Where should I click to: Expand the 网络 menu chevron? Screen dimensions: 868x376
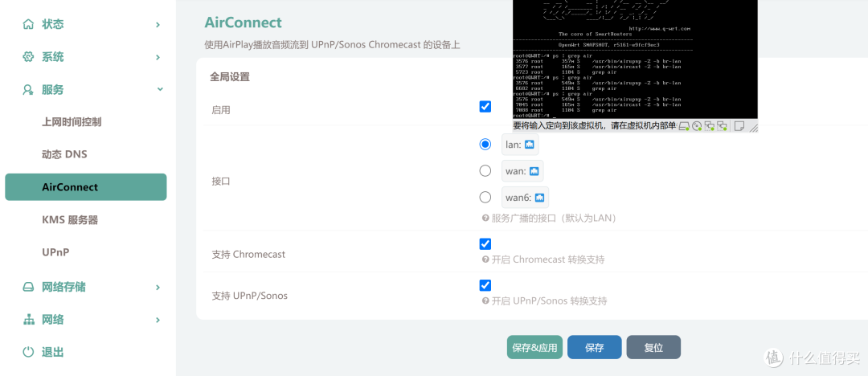pyautogui.click(x=158, y=320)
